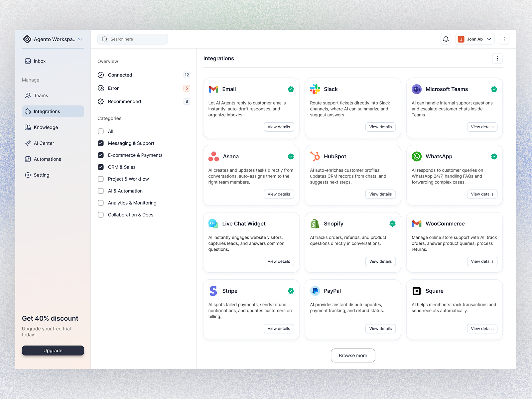Click the notification bell icon
The height and width of the screenshot is (399, 532).
pyautogui.click(x=446, y=39)
